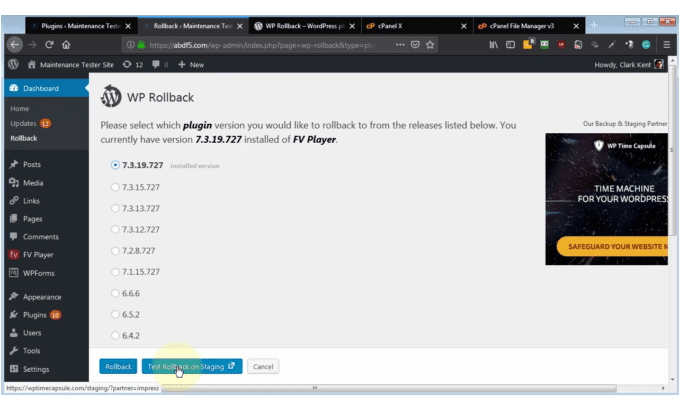The width and height of the screenshot is (680, 396).
Task: Click the site information icon in address bar
Action: click(130, 44)
